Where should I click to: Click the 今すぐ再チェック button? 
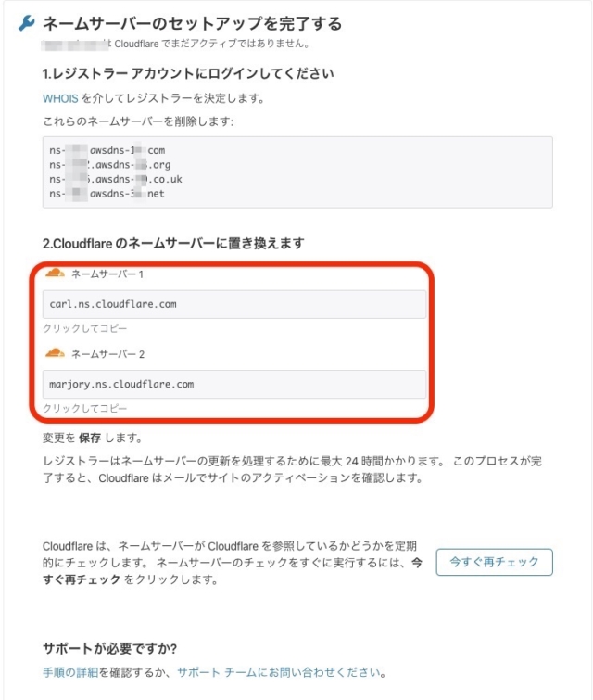click(495, 562)
